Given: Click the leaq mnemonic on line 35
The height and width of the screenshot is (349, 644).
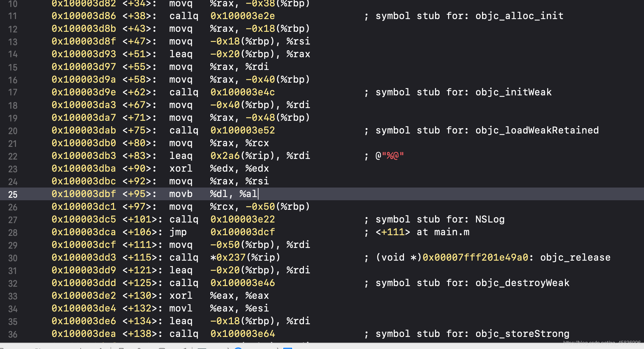Looking at the screenshot, I should coord(181,321).
